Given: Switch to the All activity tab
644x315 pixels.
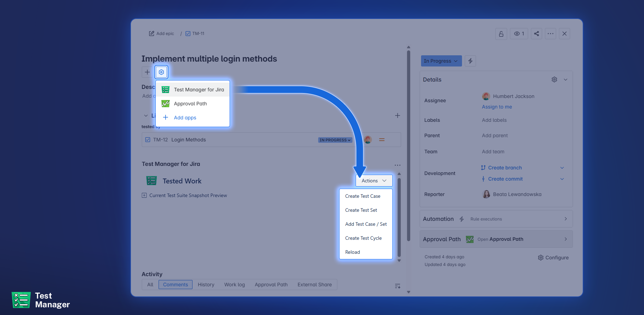Looking at the screenshot, I should [x=150, y=285].
